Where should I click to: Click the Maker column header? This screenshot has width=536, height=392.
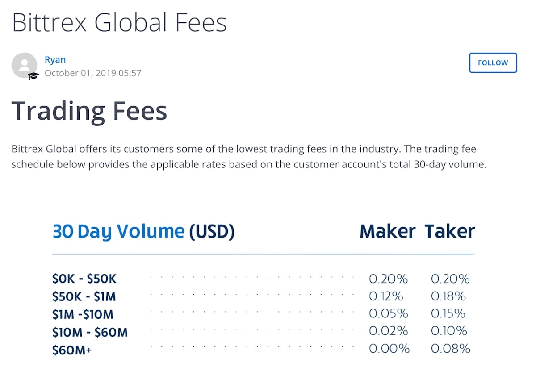point(387,231)
